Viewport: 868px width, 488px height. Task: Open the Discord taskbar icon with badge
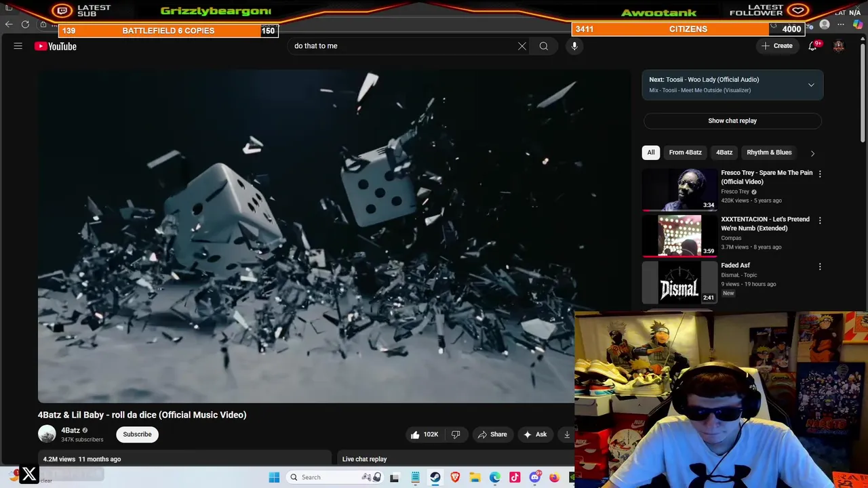click(x=535, y=477)
